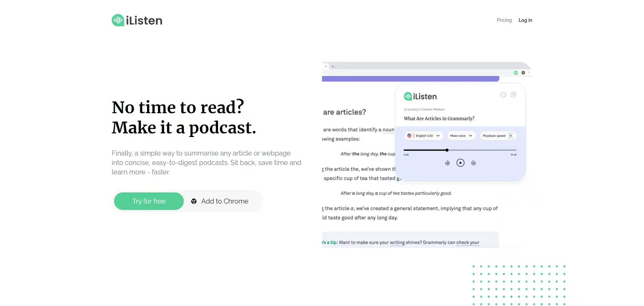Click the new tab plus icon in the preview

point(333,67)
